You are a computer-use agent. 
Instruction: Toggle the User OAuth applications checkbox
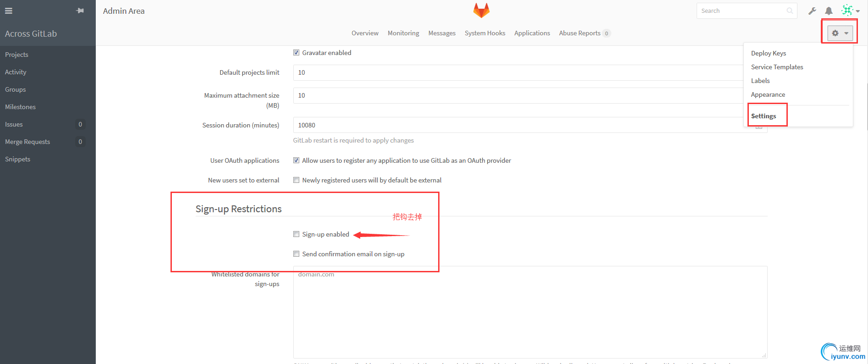[296, 160]
